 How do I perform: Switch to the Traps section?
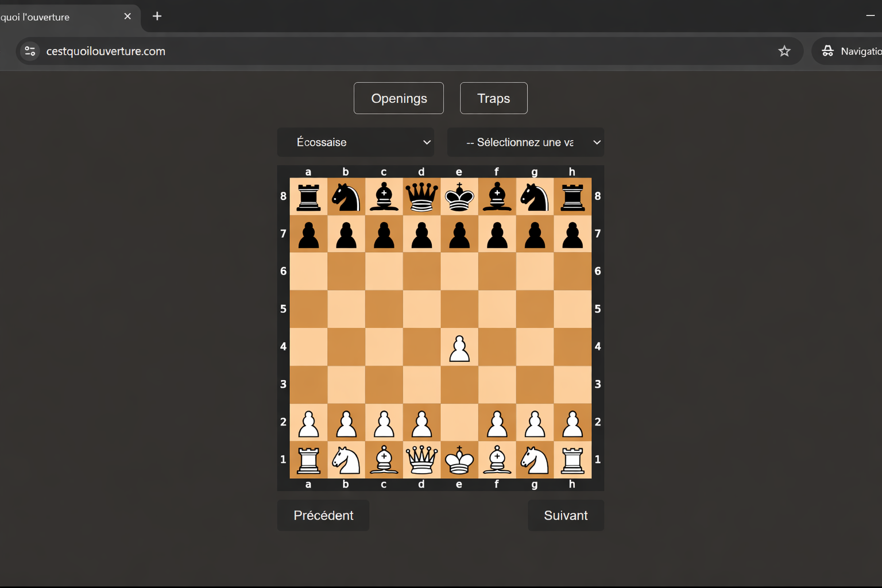coord(493,98)
